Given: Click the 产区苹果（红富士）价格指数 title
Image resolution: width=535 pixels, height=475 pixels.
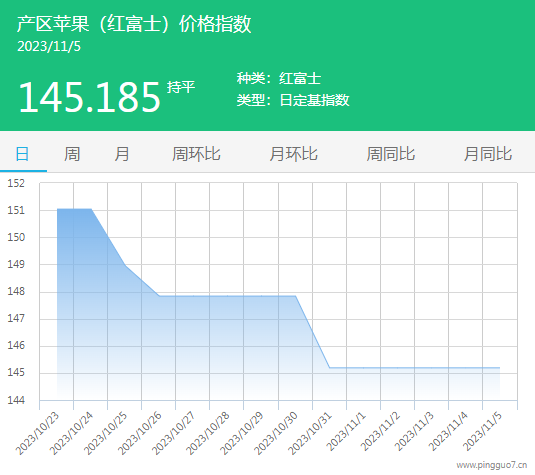Looking at the screenshot, I should [x=134, y=24].
